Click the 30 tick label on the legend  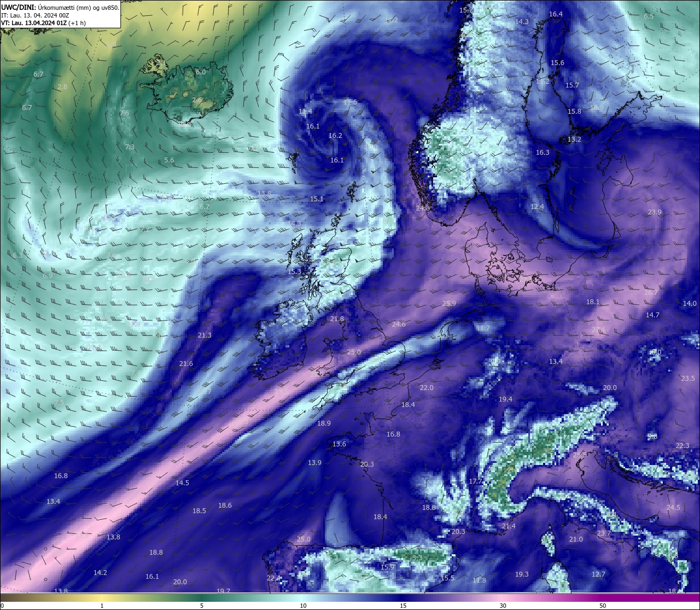pyautogui.click(x=503, y=606)
